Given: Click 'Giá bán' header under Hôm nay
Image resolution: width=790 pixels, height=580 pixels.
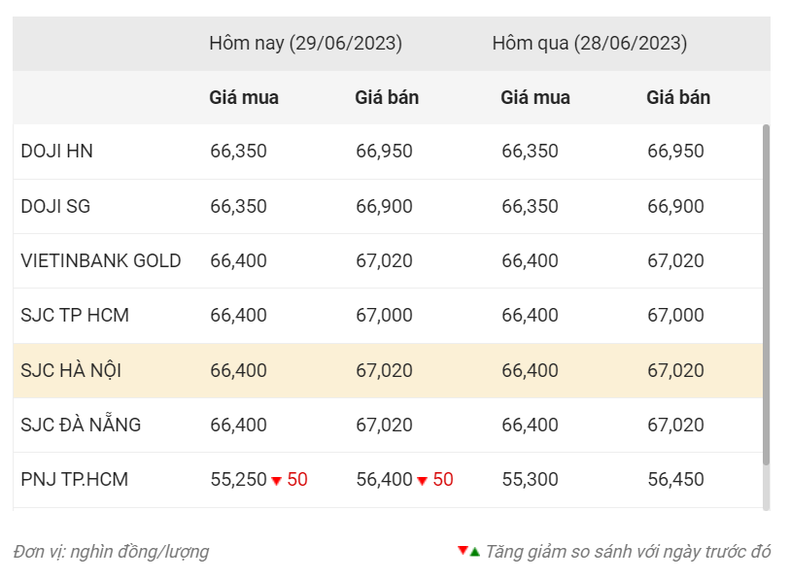Looking at the screenshot, I should pos(387,98).
